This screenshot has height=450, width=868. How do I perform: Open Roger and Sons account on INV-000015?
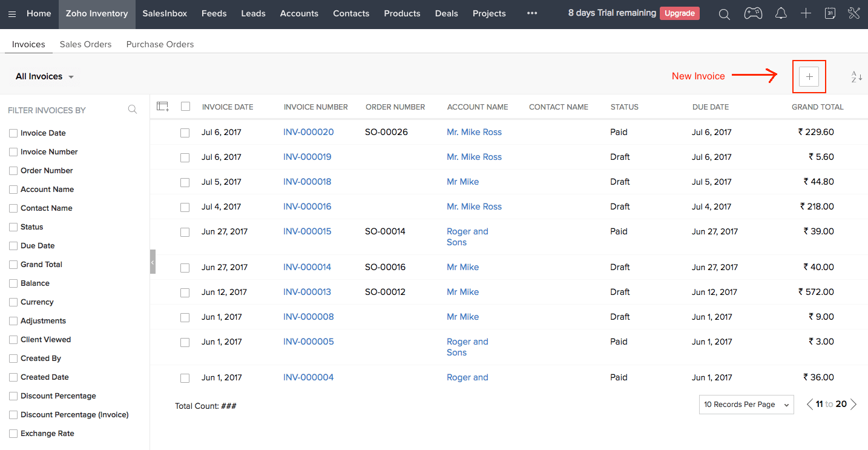pos(467,237)
